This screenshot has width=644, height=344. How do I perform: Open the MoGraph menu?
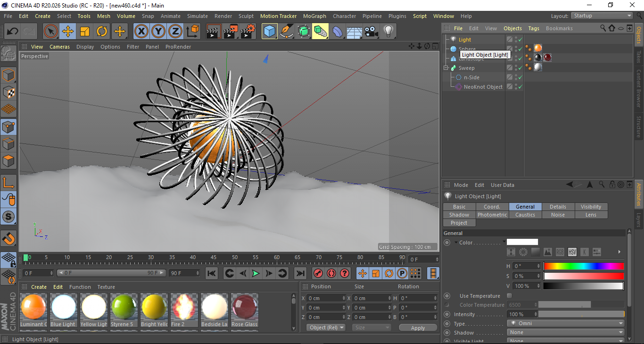click(314, 16)
